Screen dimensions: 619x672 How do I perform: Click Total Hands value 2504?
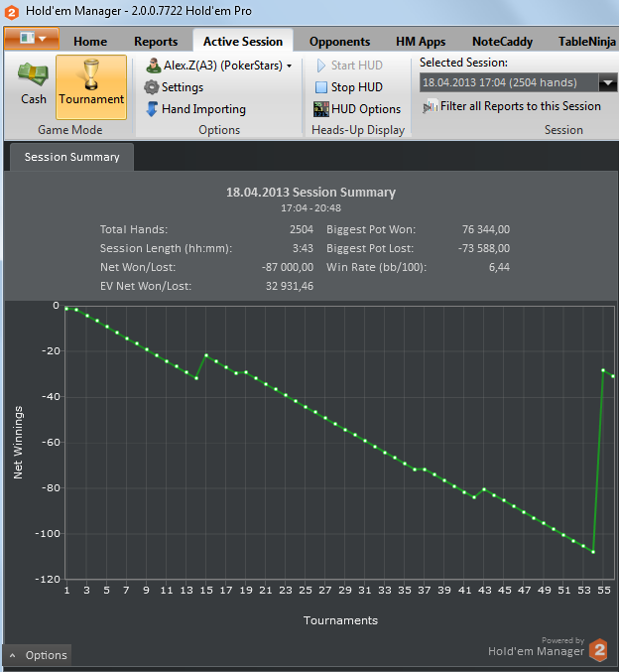pyautogui.click(x=302, y=229)
